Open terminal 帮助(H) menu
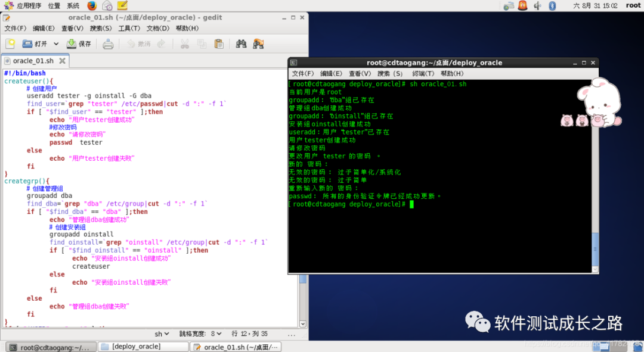The height and width of the screenshot is (352, 644). 452,73
